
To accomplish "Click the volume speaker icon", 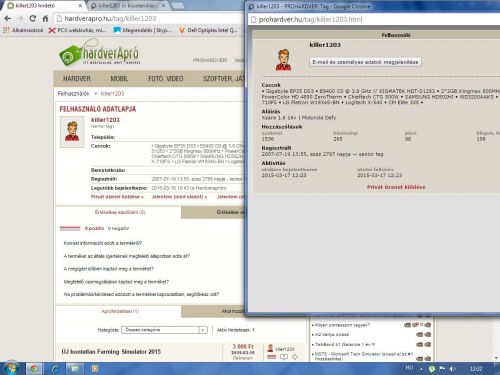I will coord(453,369).
